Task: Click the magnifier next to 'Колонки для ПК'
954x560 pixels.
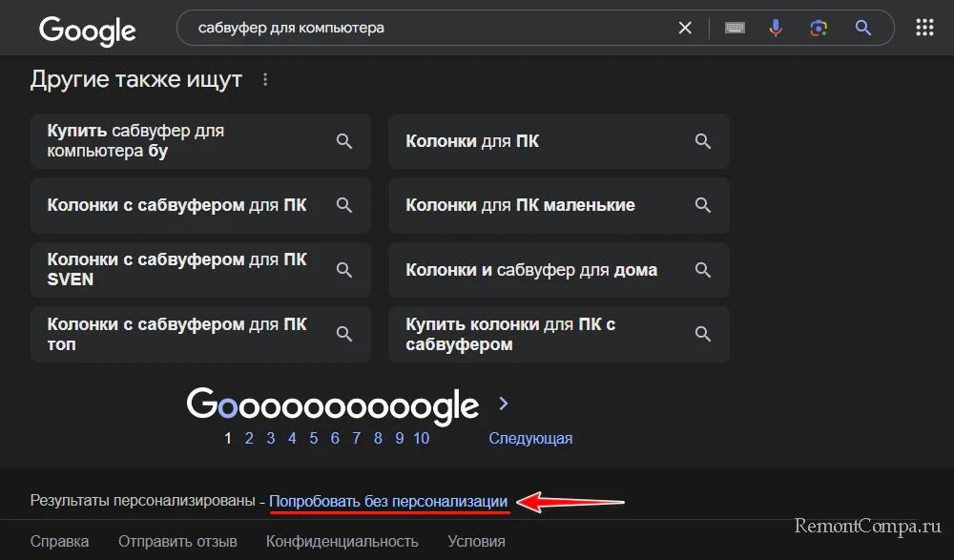Action: click(703, 140)
